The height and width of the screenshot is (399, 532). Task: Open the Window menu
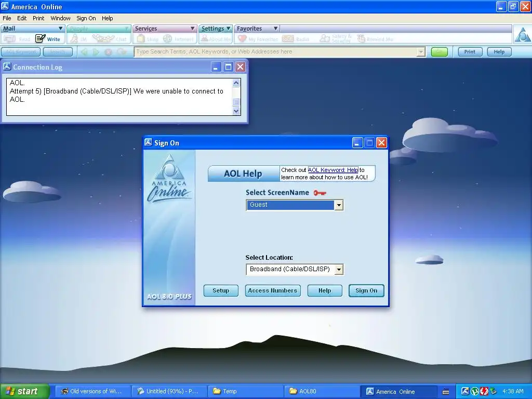pyautogui.click(x=60, y=18)
